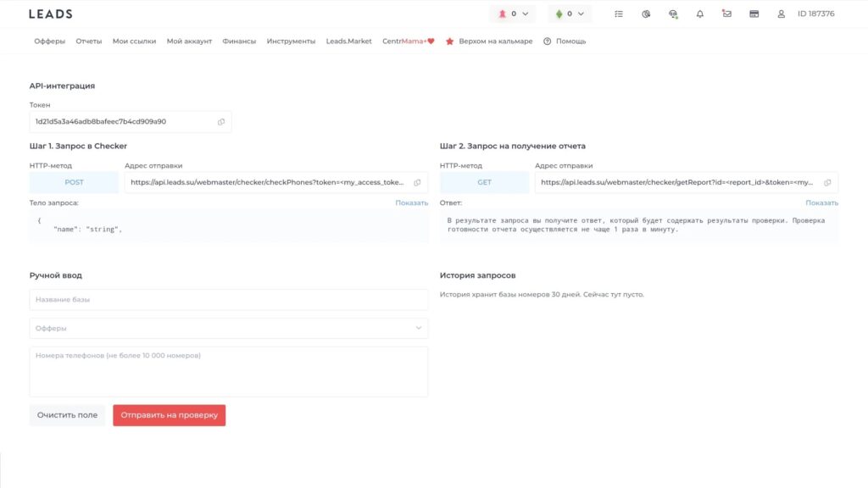The width and height of the screenshot is (868, 488).
Task: Focus the Название базы input field
Action: click(228, 300)
